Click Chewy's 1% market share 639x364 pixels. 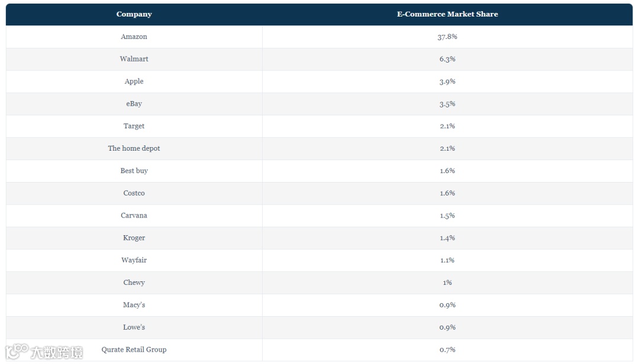(447, 283)
